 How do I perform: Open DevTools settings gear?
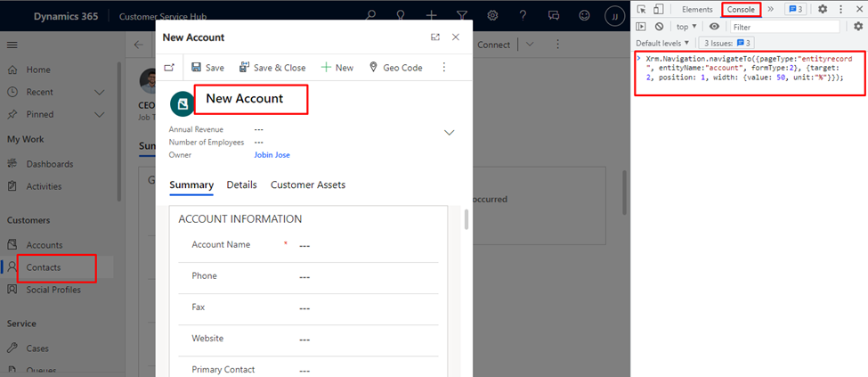(x=823, y=10)
